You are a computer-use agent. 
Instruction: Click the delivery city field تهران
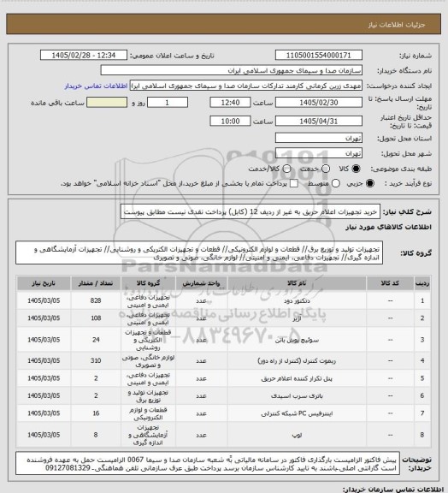pos(319,153)
